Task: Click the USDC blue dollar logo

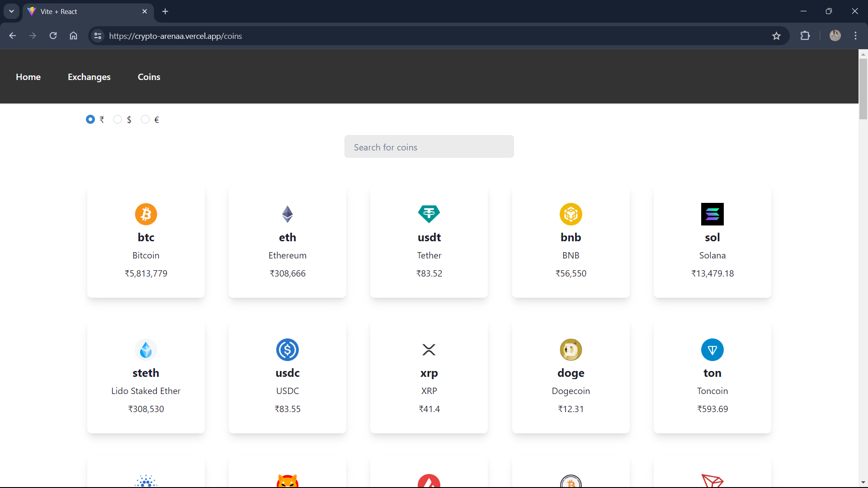Action: 288,350
